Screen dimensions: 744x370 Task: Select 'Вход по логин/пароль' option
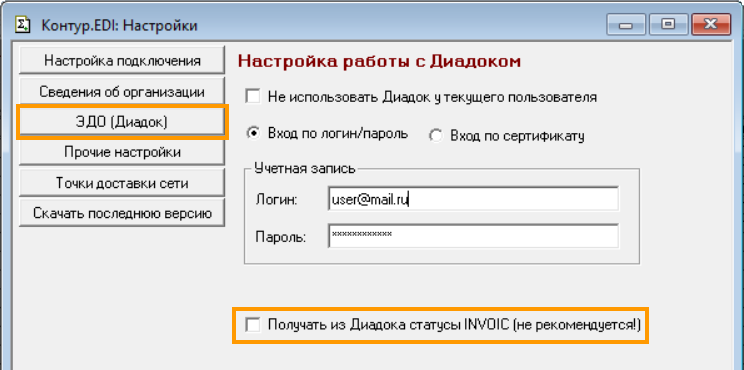253,133
